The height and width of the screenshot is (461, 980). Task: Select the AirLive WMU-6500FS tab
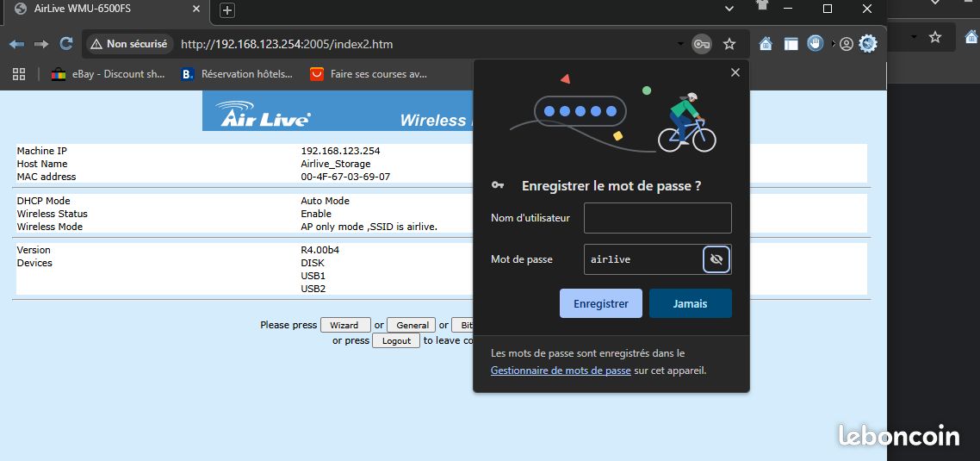pos(105,9)
